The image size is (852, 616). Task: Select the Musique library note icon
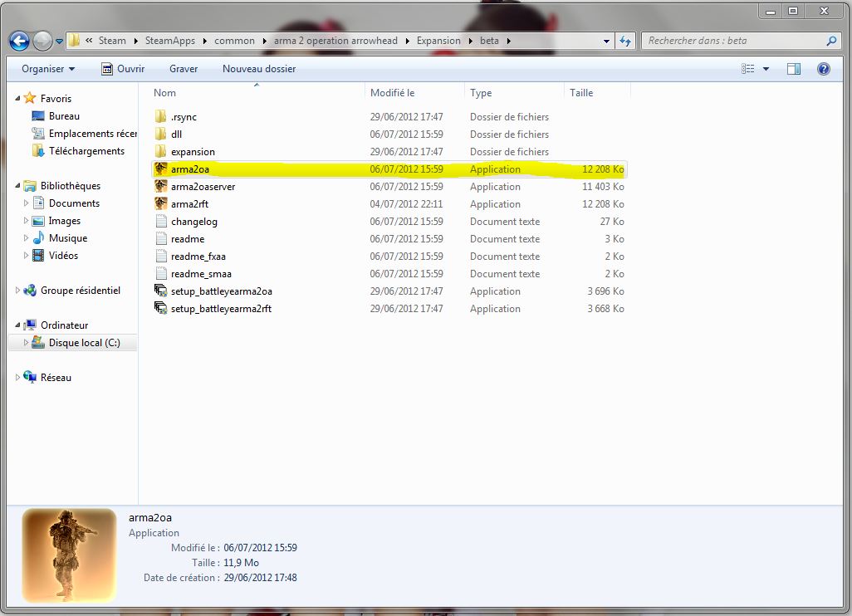(x=38, y=237)
